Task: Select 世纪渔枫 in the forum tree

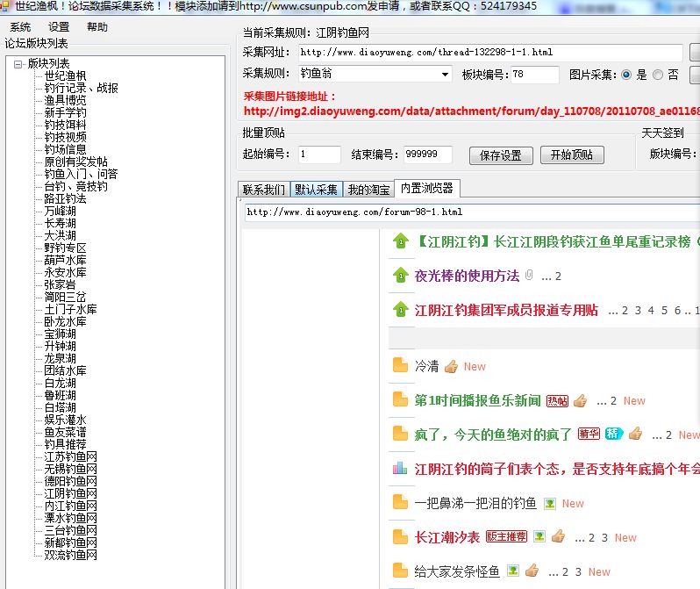Action: click(65, 75)
